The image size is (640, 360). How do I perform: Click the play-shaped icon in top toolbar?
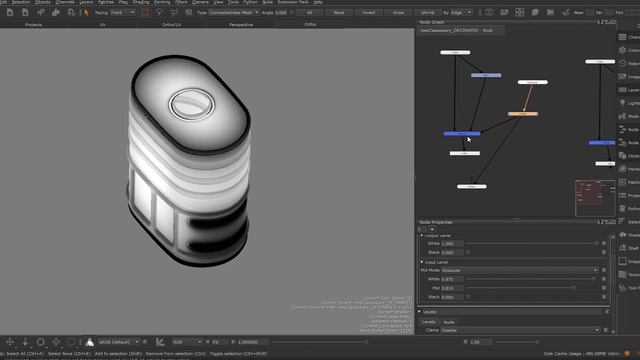pos(550,12)
